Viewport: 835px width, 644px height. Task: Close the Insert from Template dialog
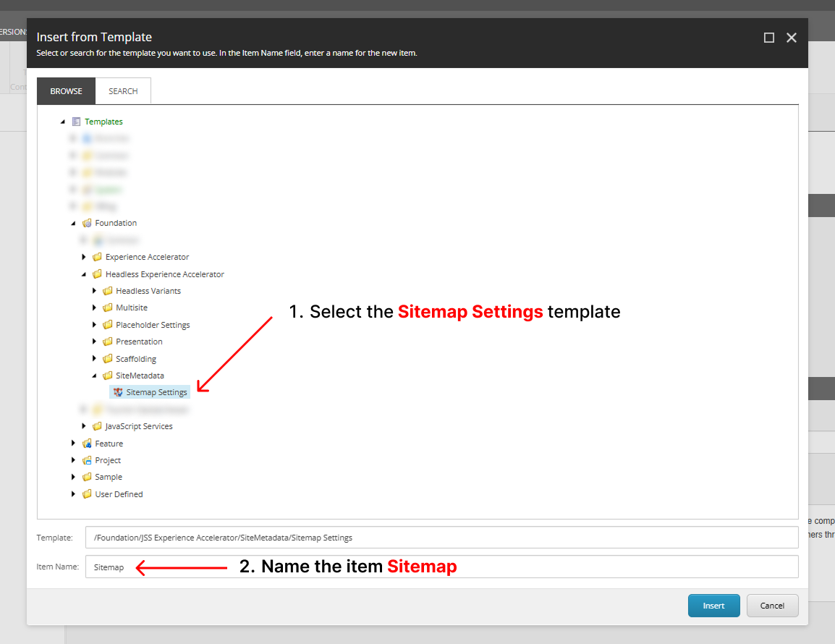coord(792,38)
